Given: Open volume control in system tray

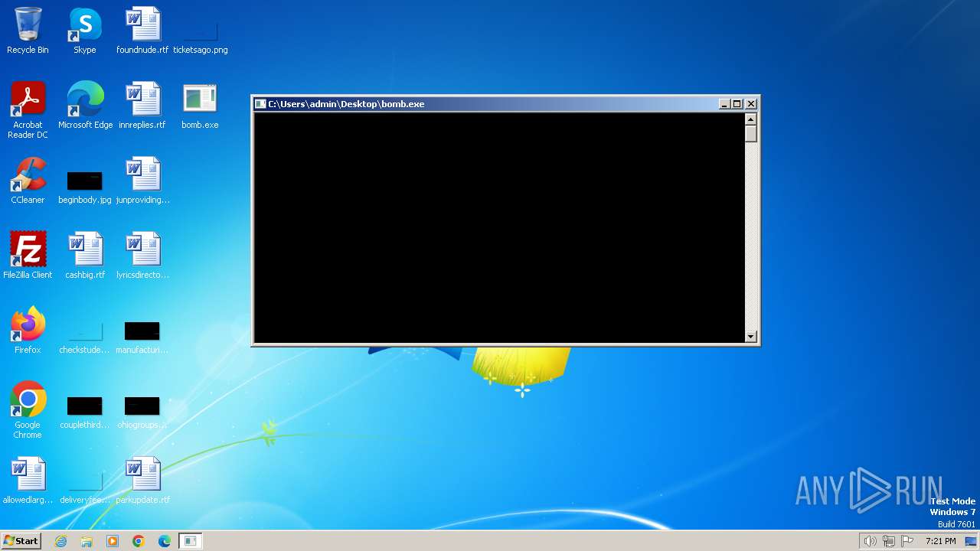Looking at the screenshot, I should (870, 541).
